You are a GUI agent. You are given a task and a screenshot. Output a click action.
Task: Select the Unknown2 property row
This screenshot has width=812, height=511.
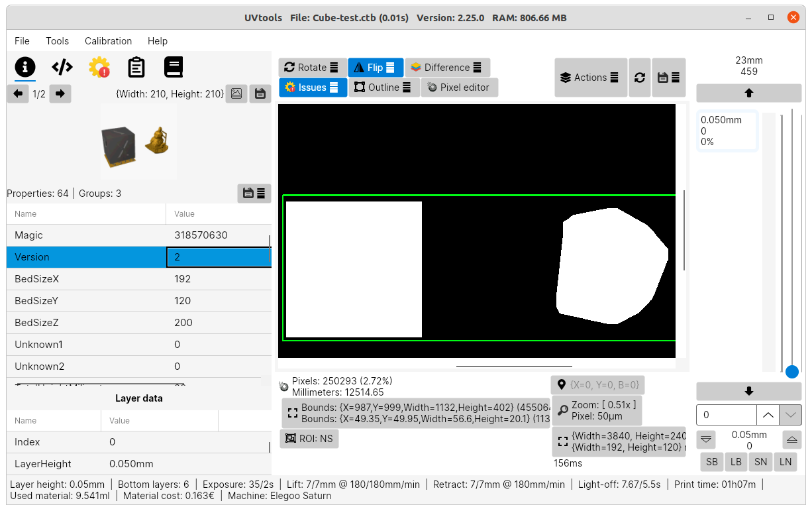click(139, 367)
